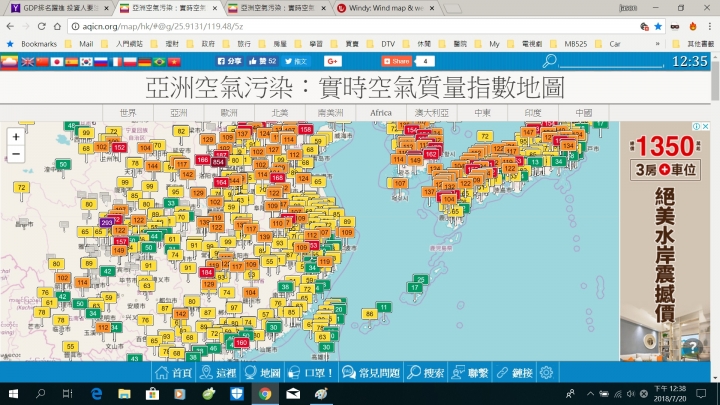720x405 pixels.
Task: Select the UK flag language icon
Action: click(x=27, y=62)
